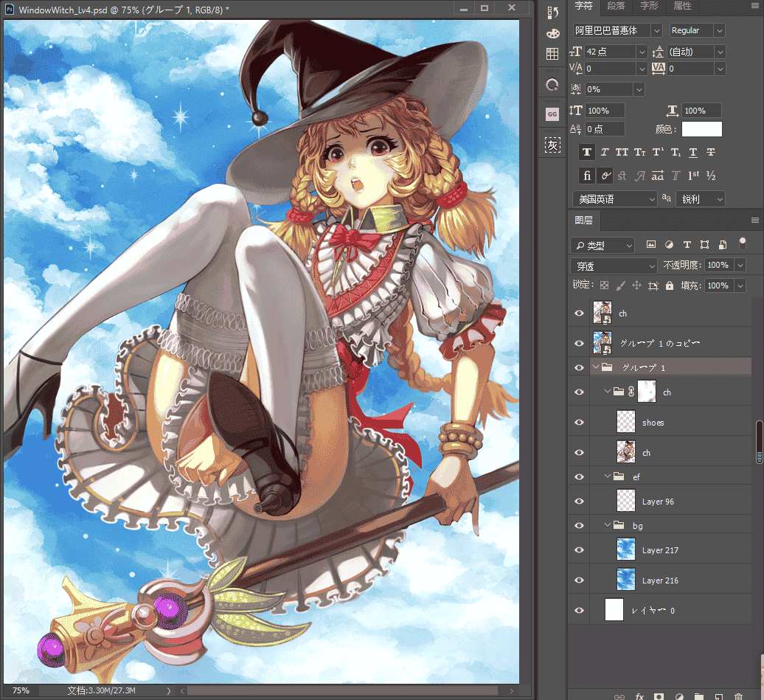
Task: Open the 美国英语 language dropdown
Action: point(615,199)
